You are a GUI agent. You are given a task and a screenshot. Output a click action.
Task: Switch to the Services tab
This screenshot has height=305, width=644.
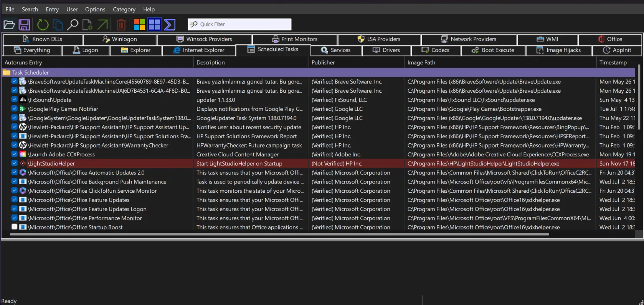(x=336, y=50)
